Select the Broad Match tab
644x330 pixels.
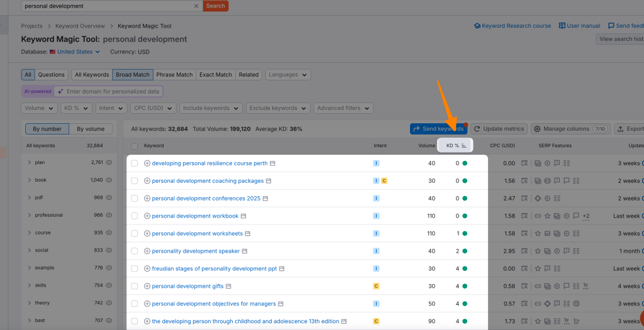tap(133, 75)
